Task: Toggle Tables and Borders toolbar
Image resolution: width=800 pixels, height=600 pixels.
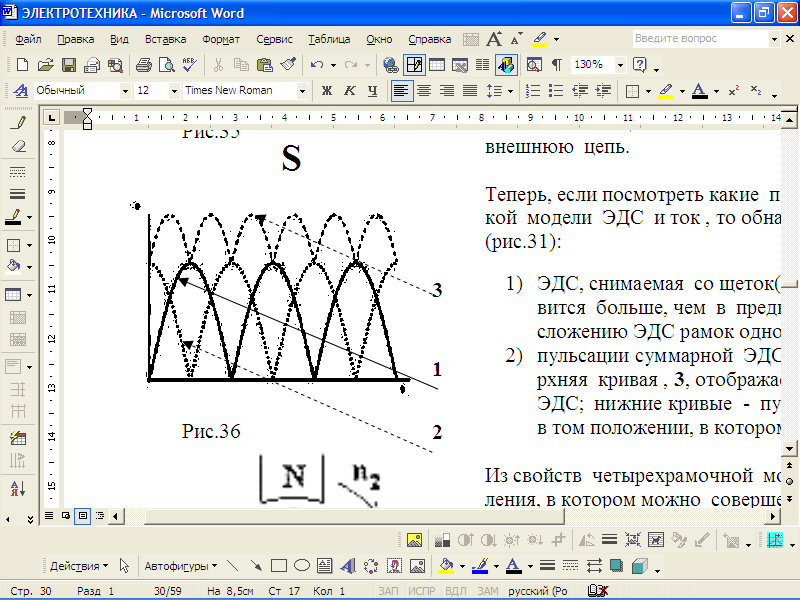Action: 414,65
